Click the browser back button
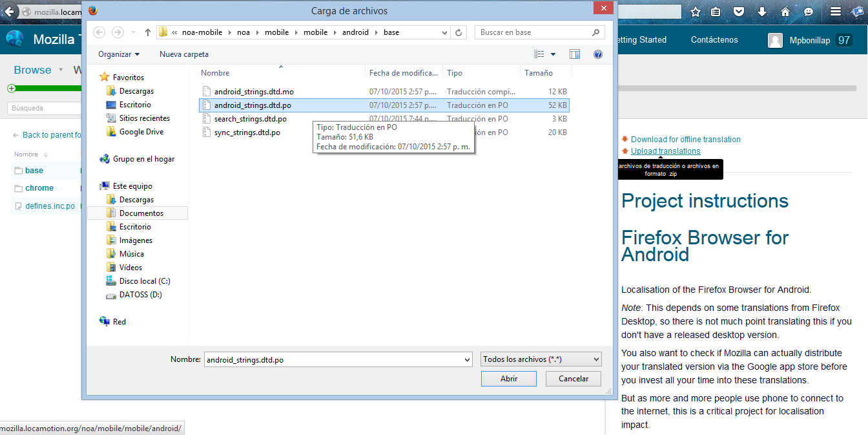The image size is (868, 435). [9, 12]
